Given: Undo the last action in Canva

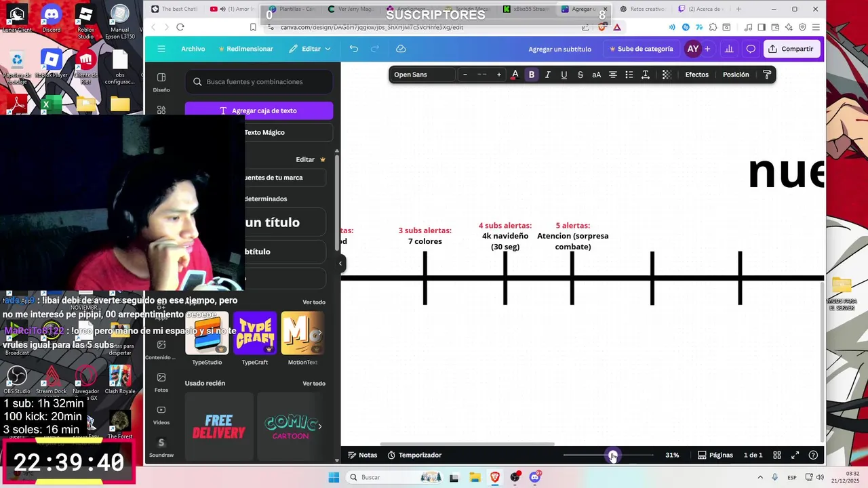Looking at the screenshot, I should pos(353,49).
